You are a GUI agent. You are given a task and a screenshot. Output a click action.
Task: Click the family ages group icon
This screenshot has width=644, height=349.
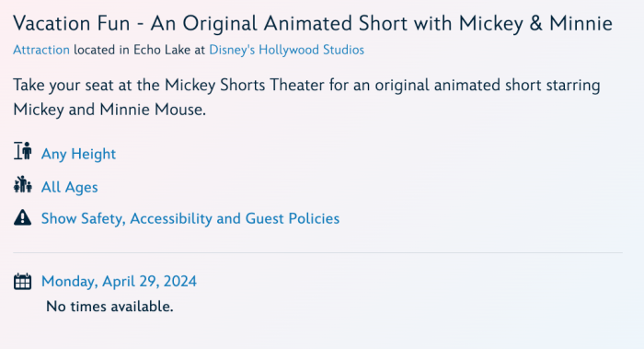point(23,184)
